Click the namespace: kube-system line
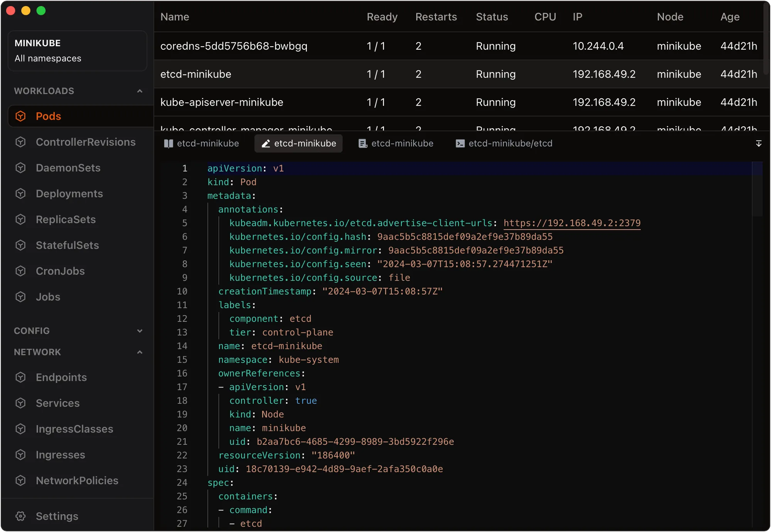Image resolution: width=771 pixels, height=532 pixels. click(x=278, y=360)
